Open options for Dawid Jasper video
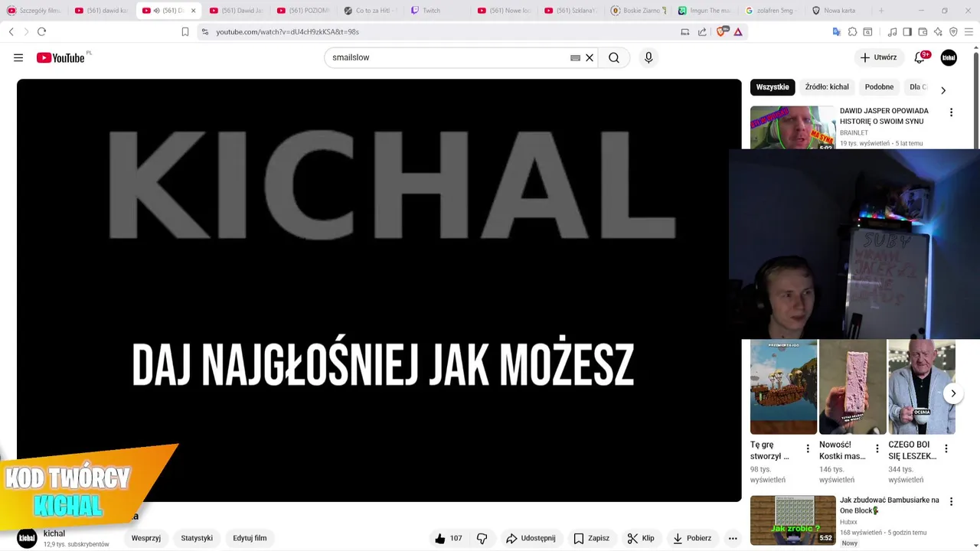 coord(951,112)
